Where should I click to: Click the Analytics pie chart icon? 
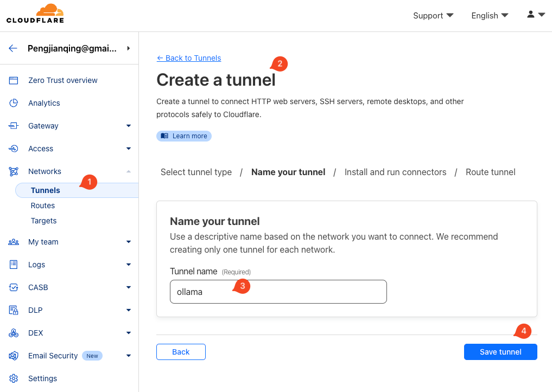14,103
